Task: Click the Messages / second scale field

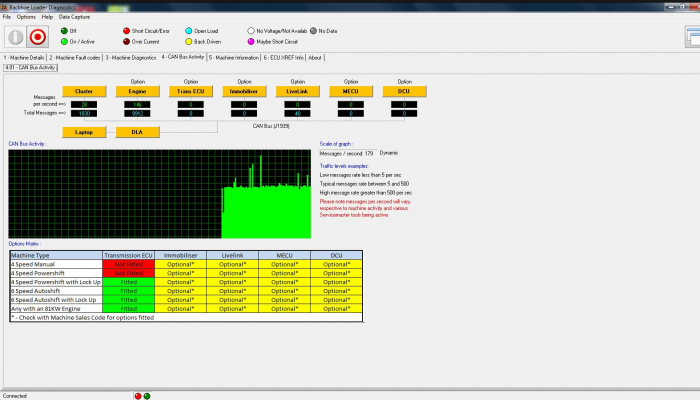Action: click(x=348, y=153)
